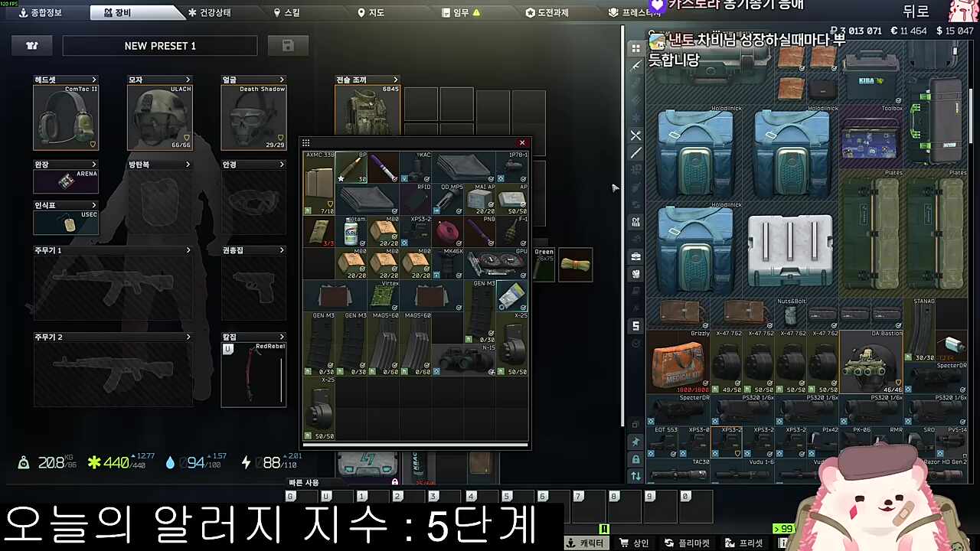Expand the 전술 조끼 tactical rig arrow
The image size is (980, 551).
[396, 80]
